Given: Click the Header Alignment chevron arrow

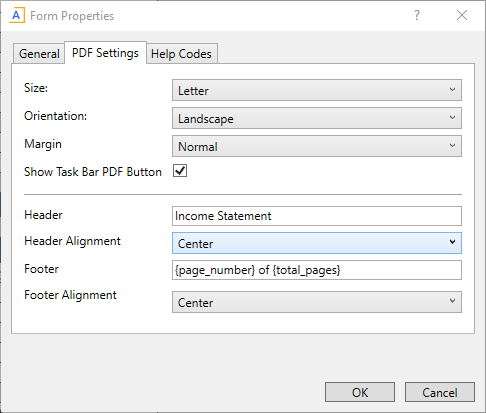Looking at the screenshot, I should [452, 242].
